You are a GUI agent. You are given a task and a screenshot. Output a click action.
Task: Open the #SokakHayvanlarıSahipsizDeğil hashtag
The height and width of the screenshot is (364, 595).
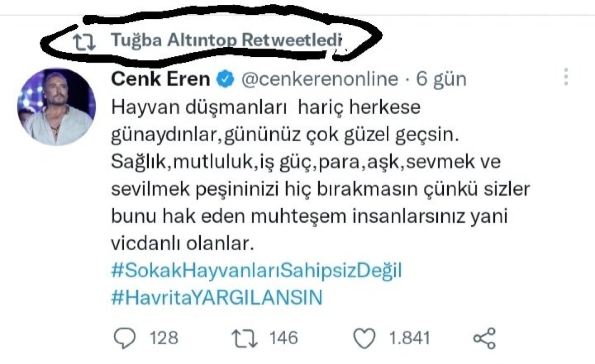(x=258, y=271)
